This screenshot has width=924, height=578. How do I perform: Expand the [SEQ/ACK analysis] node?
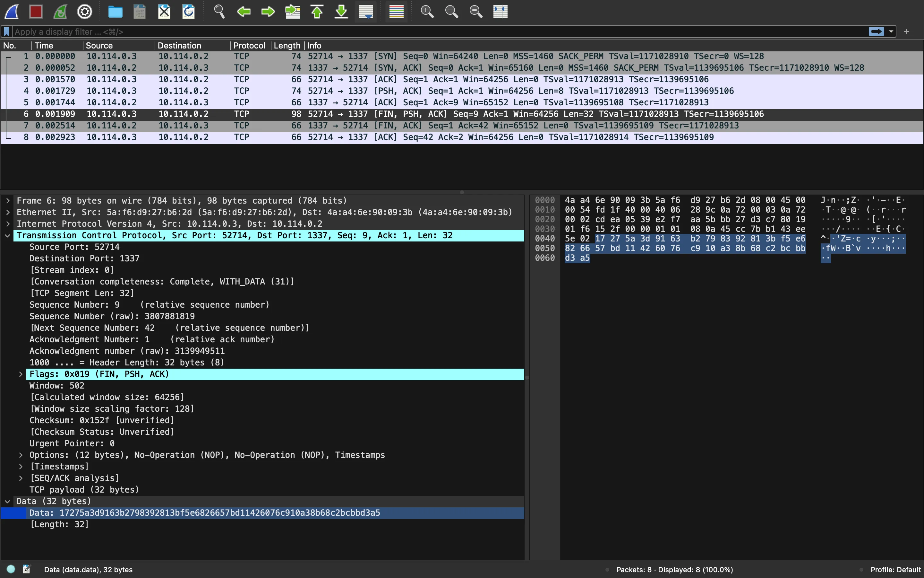(x=21, y=478)
